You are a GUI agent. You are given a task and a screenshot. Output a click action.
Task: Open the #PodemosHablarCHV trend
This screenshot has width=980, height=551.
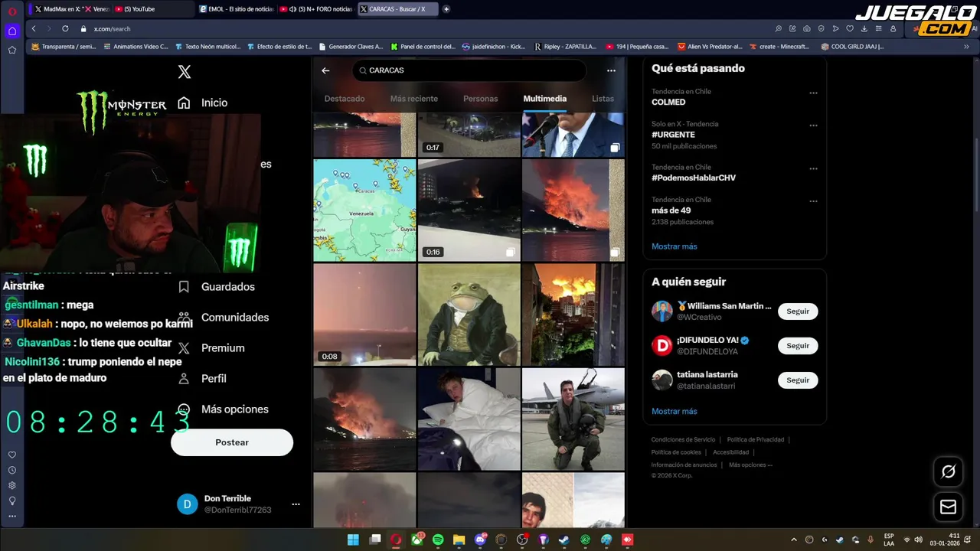[694, 178]
